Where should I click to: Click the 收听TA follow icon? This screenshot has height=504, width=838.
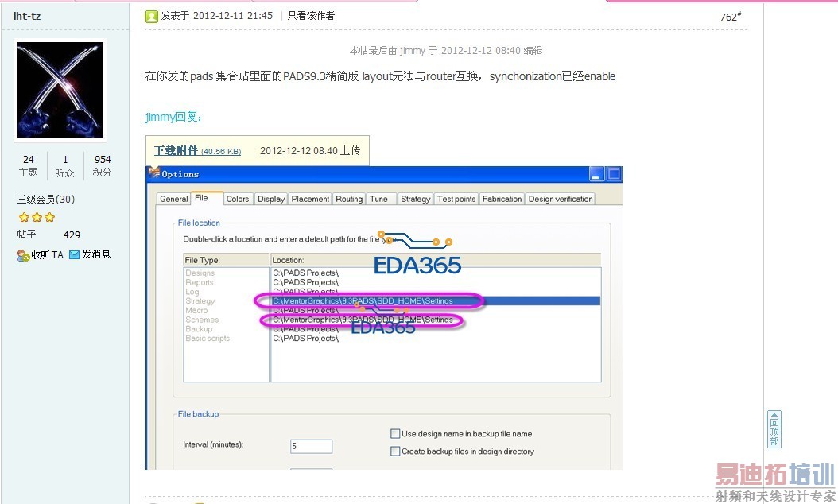pos(23,255)
